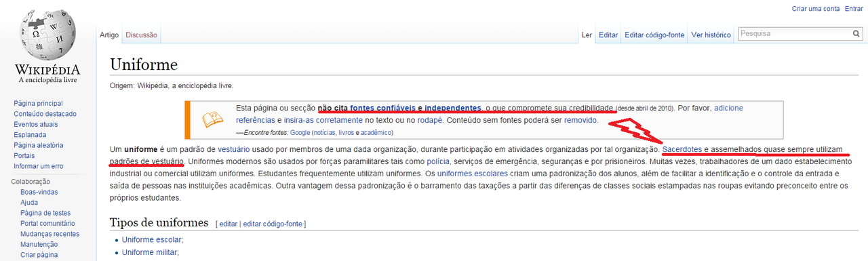Open Conteúdo destacado in the sidebar
Viewport: 868px width, 261px height.
click(x=45, y=114)
